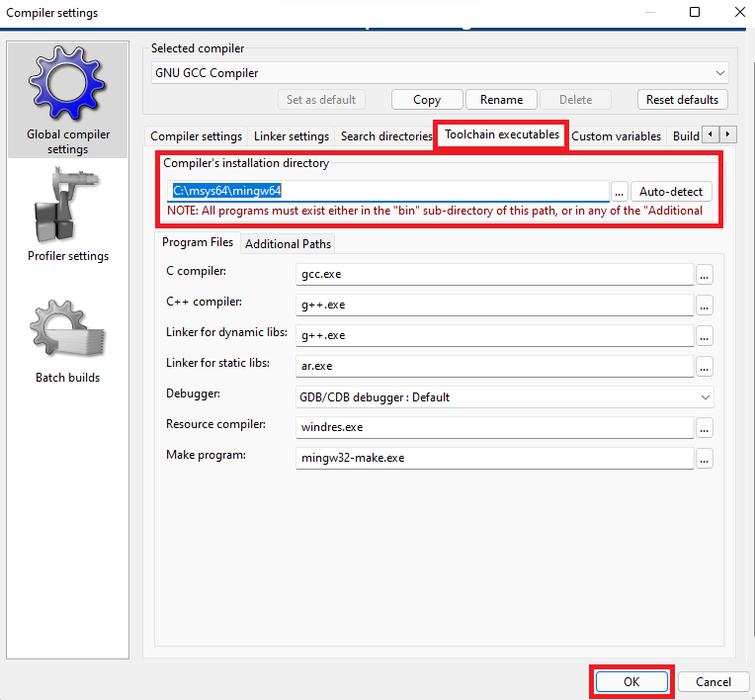Switch to Search directories tab
This screenshot has width=755, height=700.
click(x=386, y=136)
